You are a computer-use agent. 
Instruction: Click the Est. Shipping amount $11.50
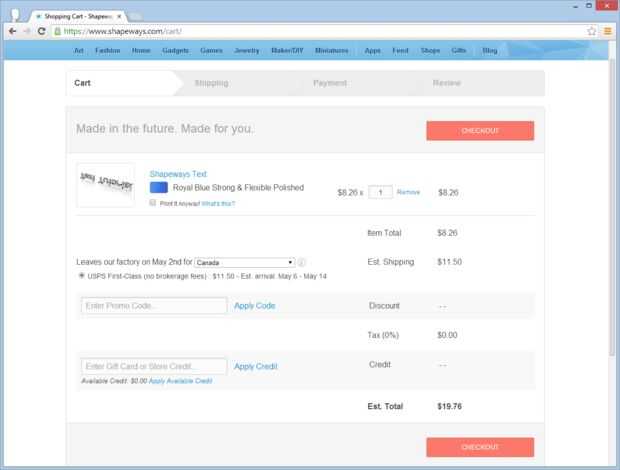point(450,262)
